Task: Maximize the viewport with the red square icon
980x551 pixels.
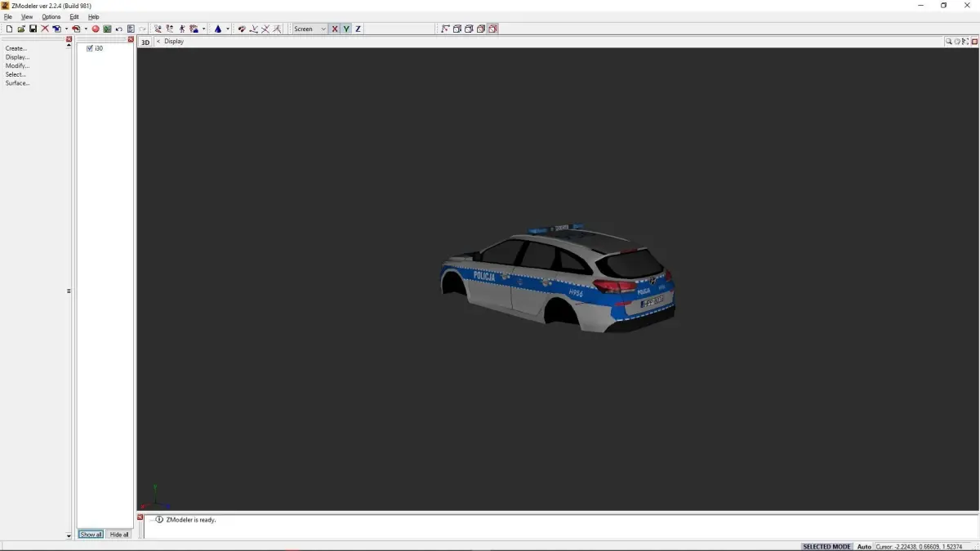Action: (x=974, y=42)
